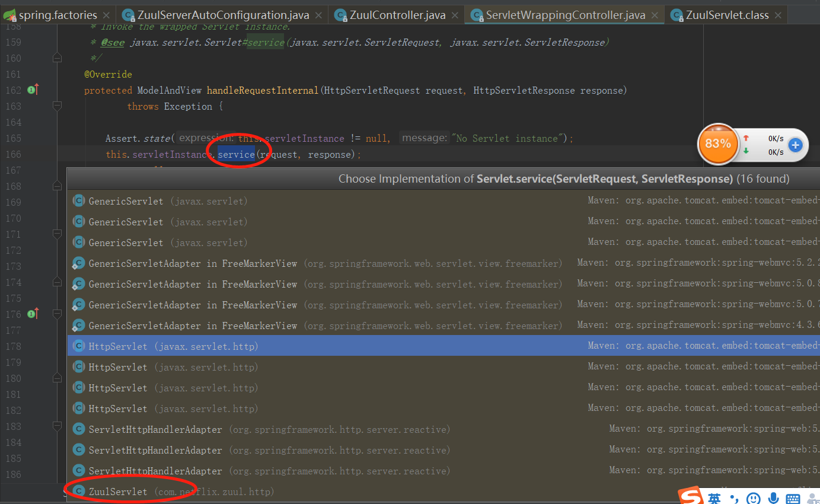Toggle the Sogou 英 language mode
Image resolution: width=820 pixels, height=504 pixels.
click(714, 499)
